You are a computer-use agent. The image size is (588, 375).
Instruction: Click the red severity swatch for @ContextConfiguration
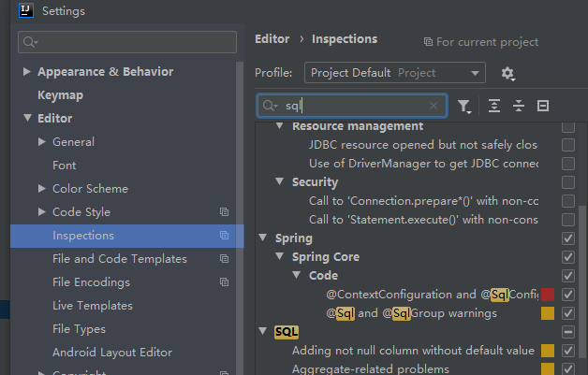(x=548, y=295)
